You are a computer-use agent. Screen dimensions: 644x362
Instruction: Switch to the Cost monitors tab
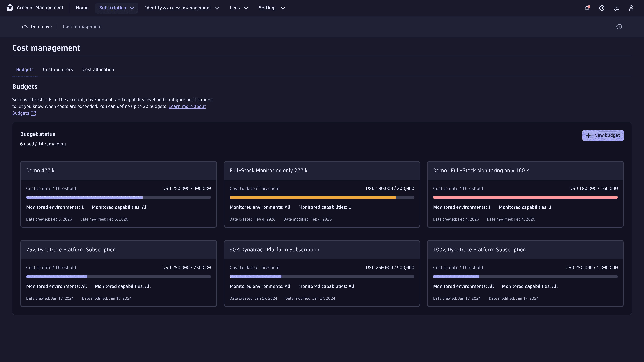58,69
